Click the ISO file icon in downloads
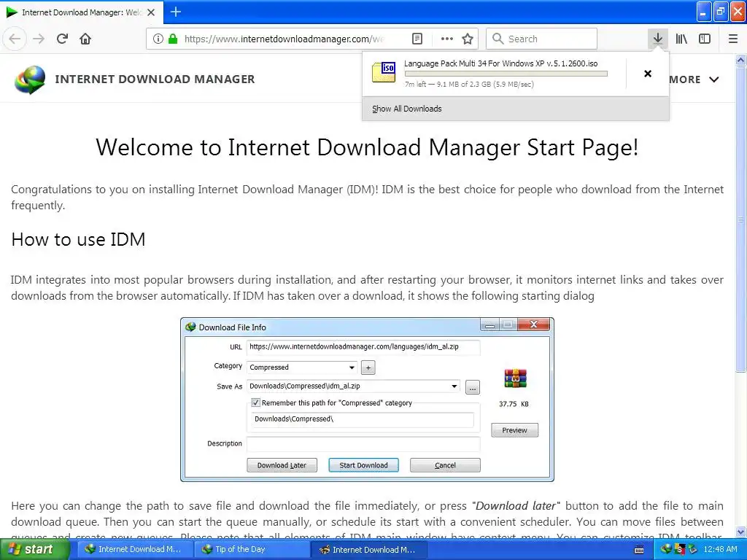This screenshot has width=747, height=560. coord(384,72)
